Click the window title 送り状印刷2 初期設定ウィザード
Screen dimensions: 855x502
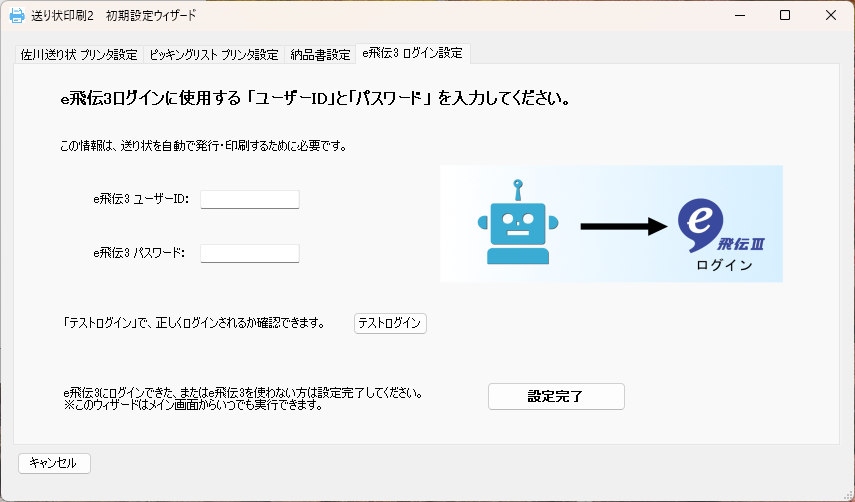pyautogui.click(x=113, y=15)
